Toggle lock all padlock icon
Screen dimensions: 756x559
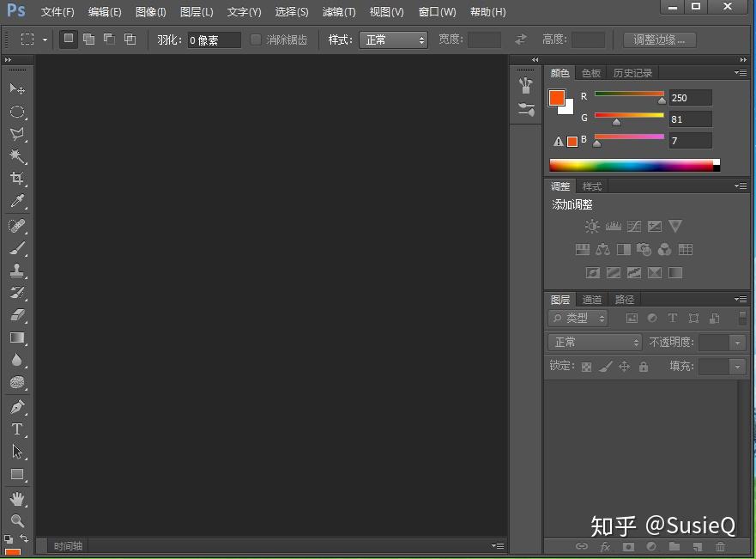click(644, 367)
